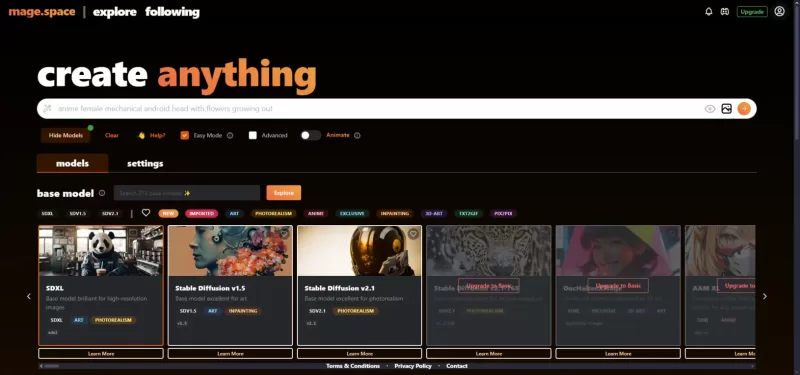The image size is (800, 375).
Task: Click the eye icon in prompt bar
Action: click(710, 109)
